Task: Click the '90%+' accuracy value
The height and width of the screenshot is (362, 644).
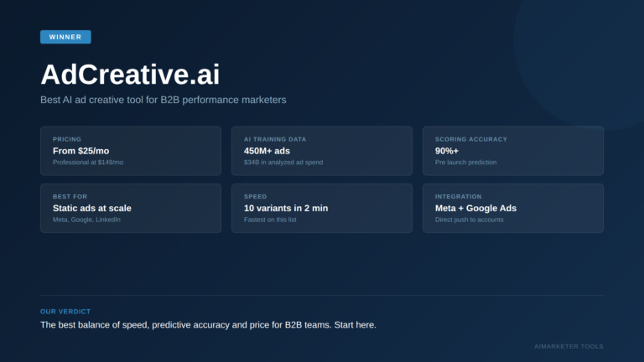Action: pos(447,151)
